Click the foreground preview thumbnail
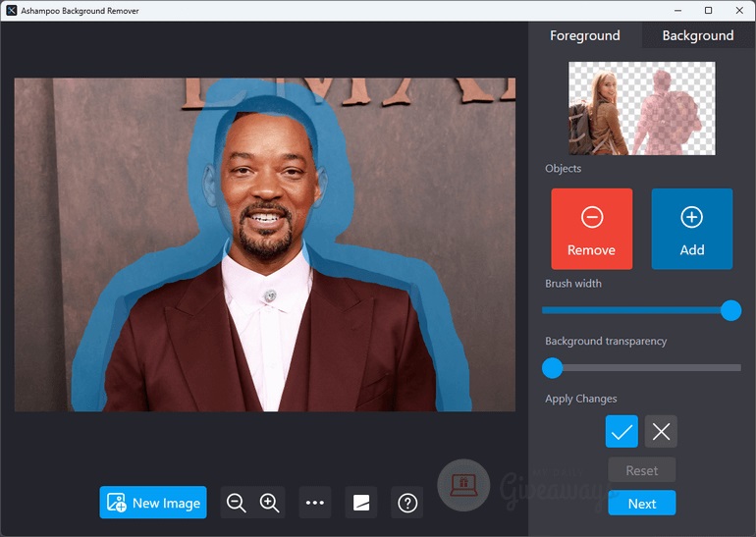756x537 pixels. (641, 108)
